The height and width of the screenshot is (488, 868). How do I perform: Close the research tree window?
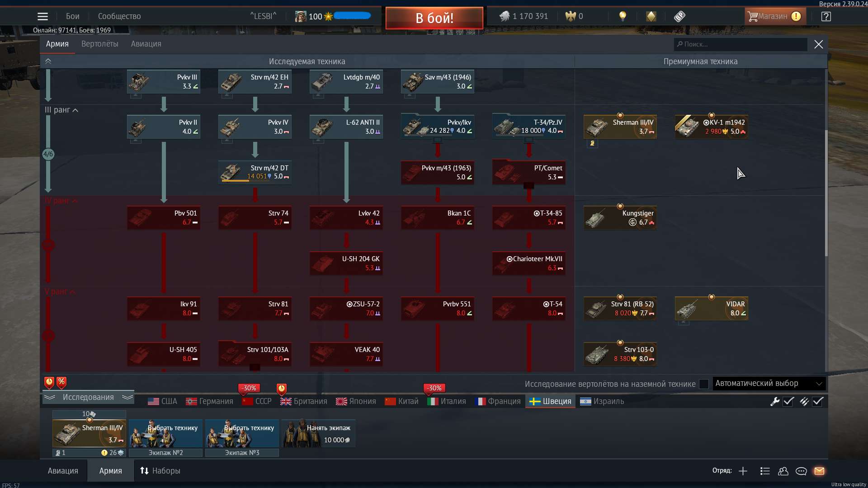[819, 44]
